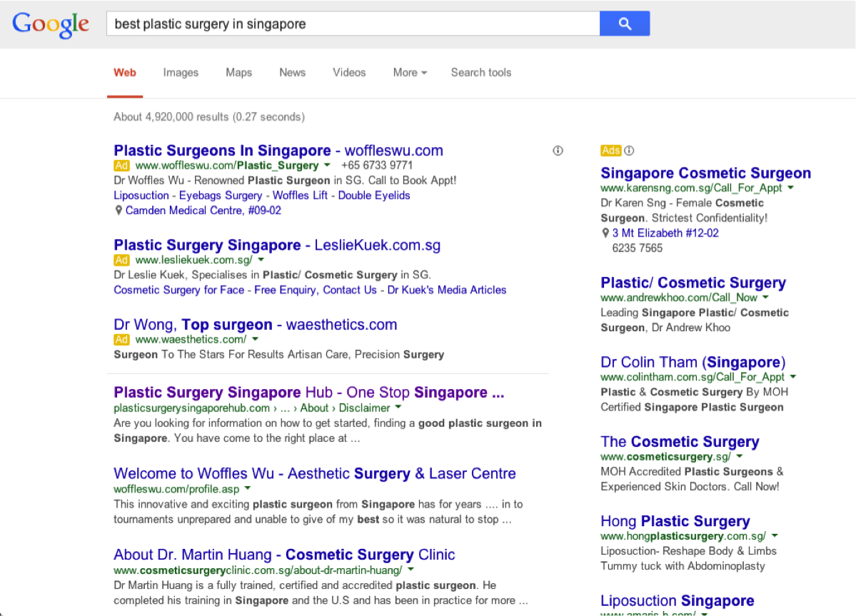Select the Web tab

(124, 73)
